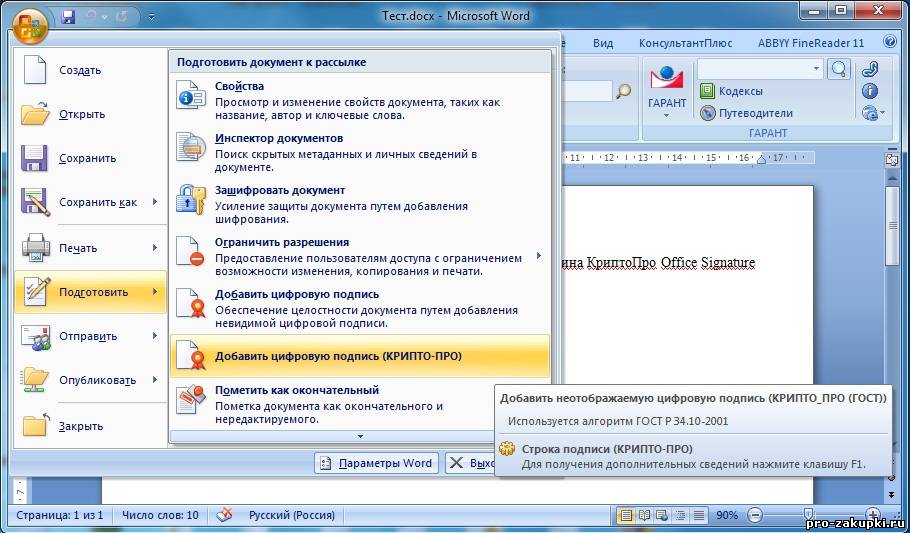Expand the Опубликовать submenu arrow
Image resolution: width=910 pixels, height=533 pixels.
pyautogui.click(x=155, y=380)
